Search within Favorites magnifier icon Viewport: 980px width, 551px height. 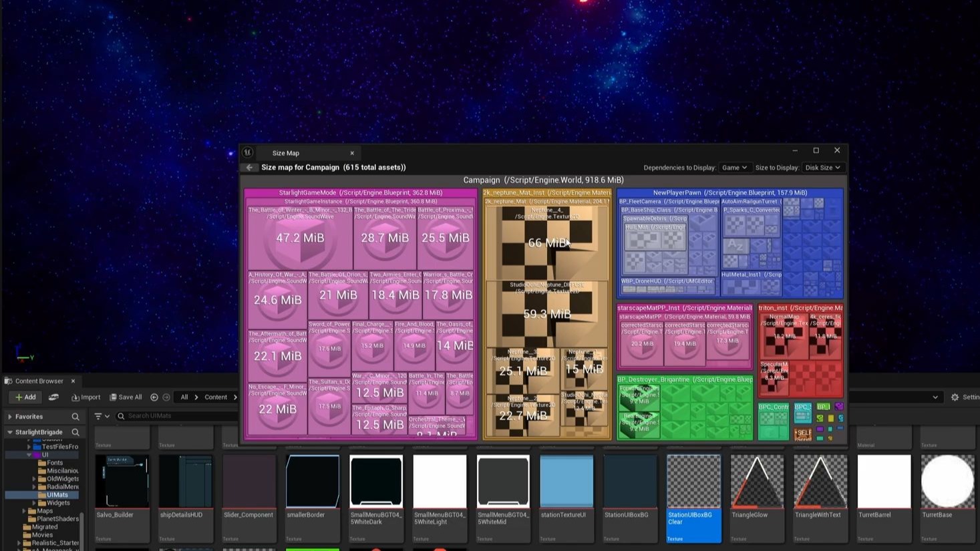75,417
